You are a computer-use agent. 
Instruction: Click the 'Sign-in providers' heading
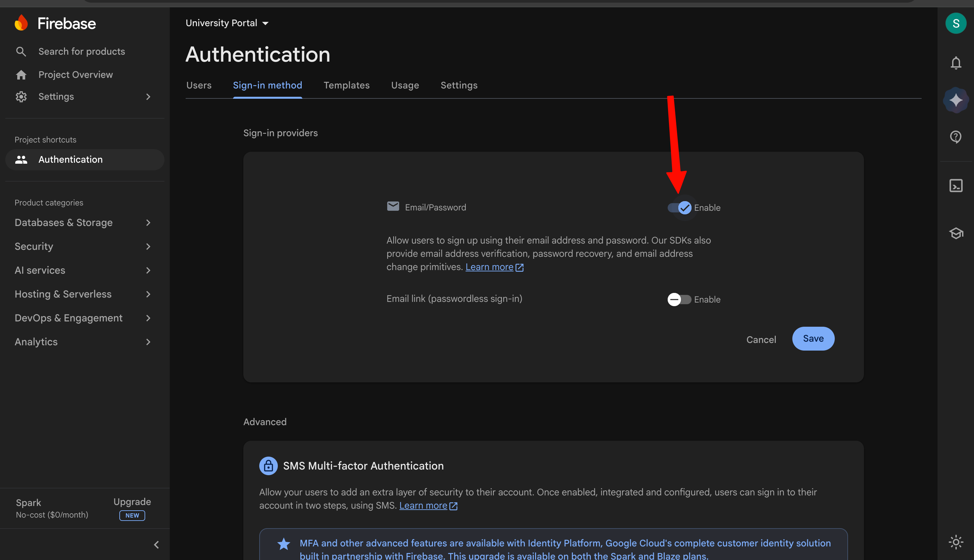pyautogui.click(x=280, y=133)
